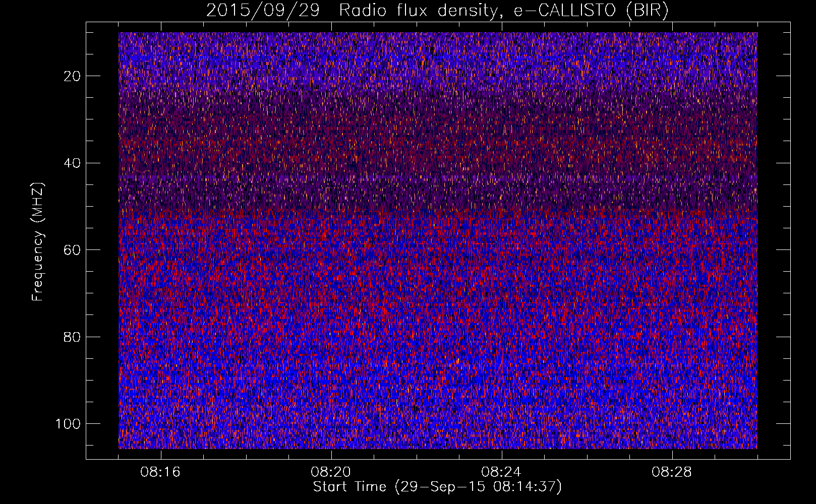This screenshot has width=816, height=504.
Task: Click the 'Start Time (29-Sep-15 08:14:37)' label
Action: click(437, 487)
